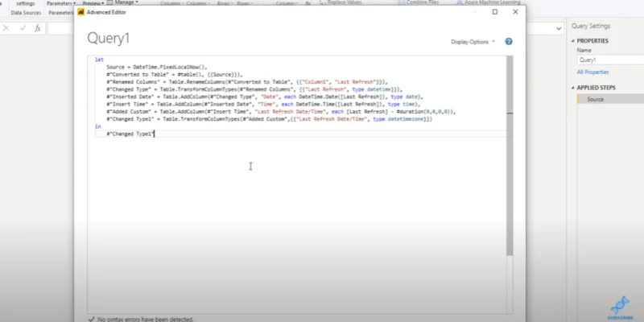
Task: Collapse the APPLIED STEPS section
Action: (573, 88)
